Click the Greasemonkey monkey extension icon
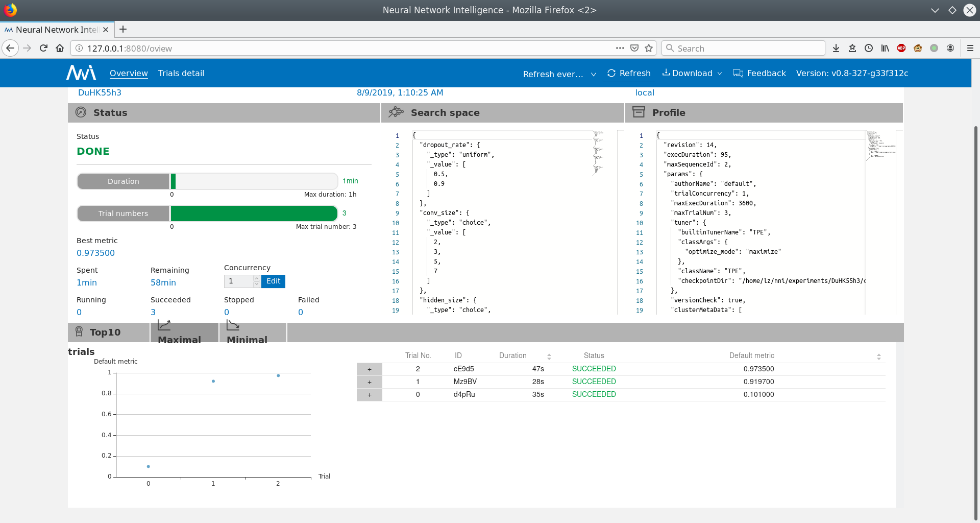Image resolution: width=980 pixels, height=523 pixels. (918, 48)
